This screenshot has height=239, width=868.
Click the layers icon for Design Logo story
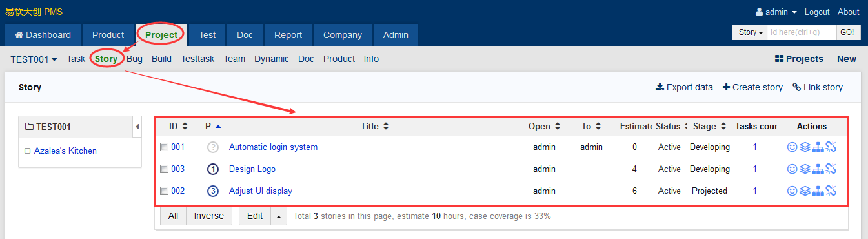coord(805,169)
